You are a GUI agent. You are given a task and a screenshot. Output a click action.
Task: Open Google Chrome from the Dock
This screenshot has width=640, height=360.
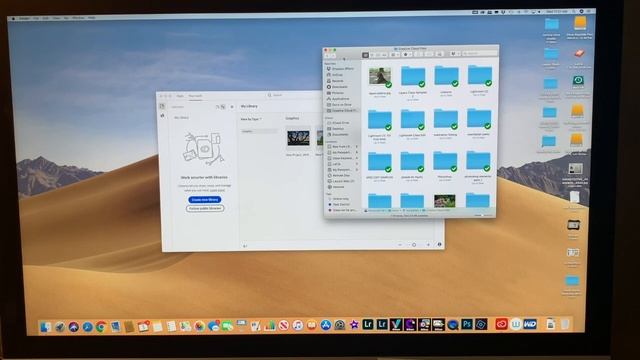(x=101, y=327)
